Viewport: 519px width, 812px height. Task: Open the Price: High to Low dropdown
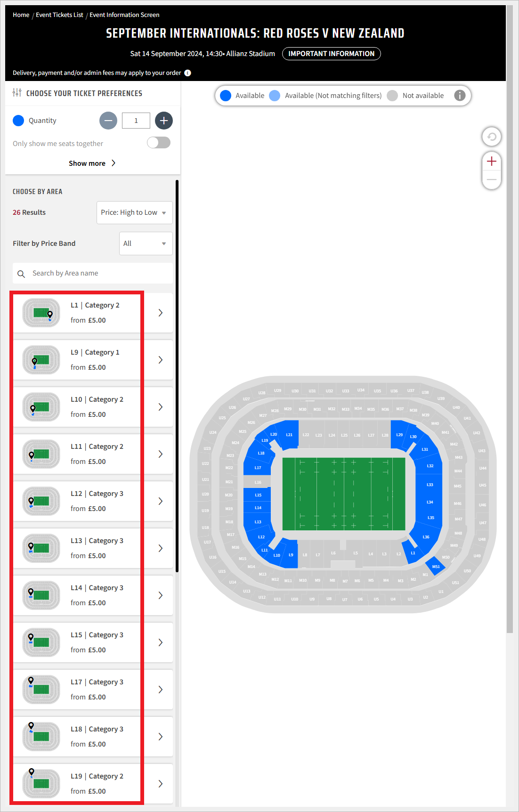click(x=134, y=213)
